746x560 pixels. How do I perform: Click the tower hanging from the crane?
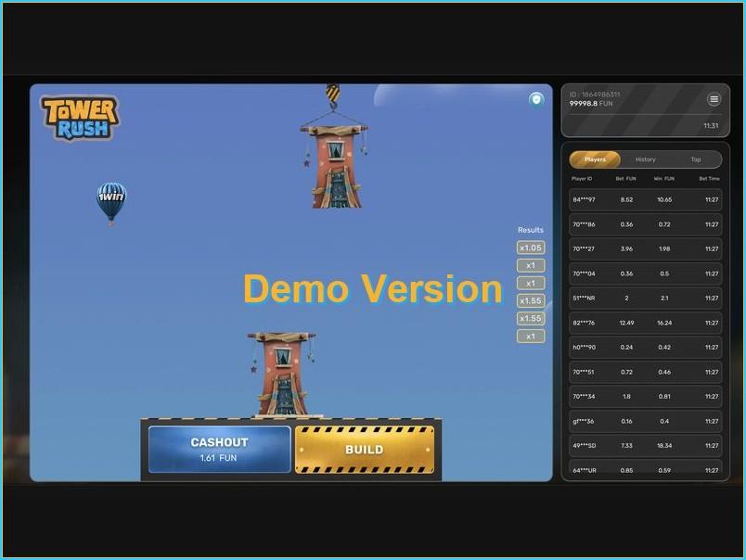click(334, 167)
